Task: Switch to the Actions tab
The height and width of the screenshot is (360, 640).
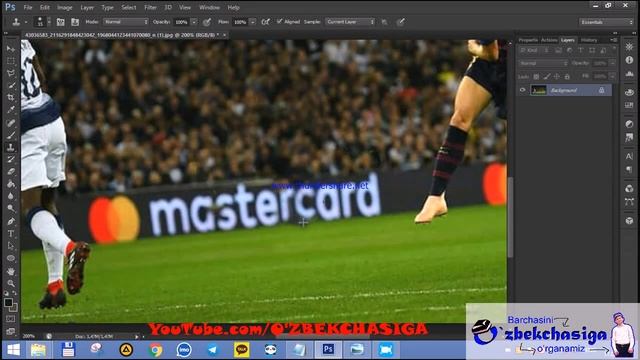Action: pyautogui.click(x=549, y=40)
